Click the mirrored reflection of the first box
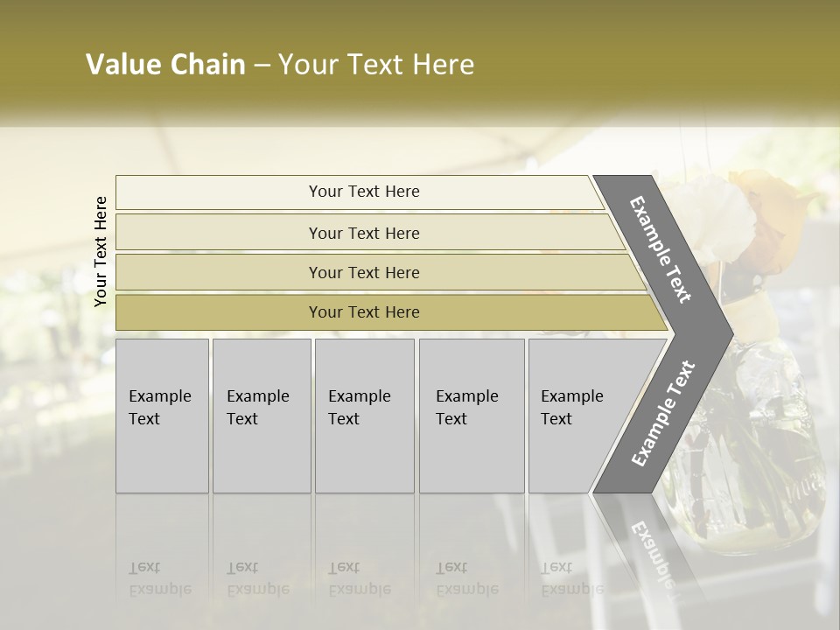840x630 pixels. click(x=162, y=560)
